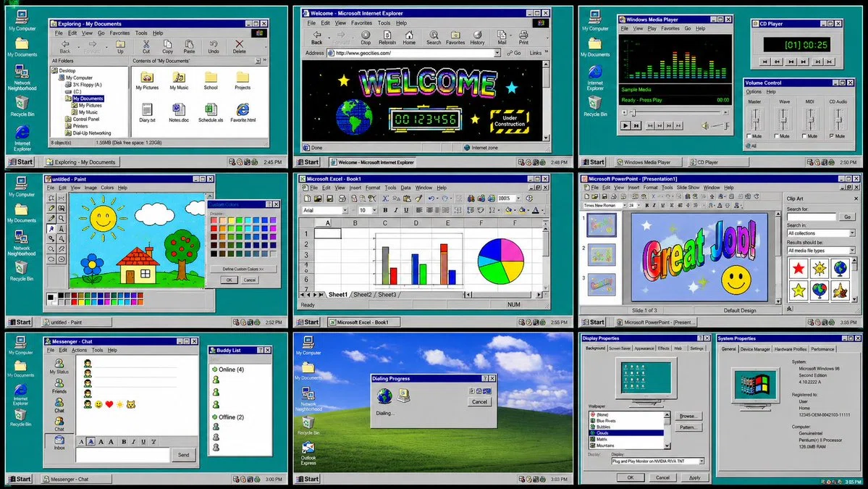The width and height of the screenshot is (868, 489).
Task: Click the History icon in Internet Explorer toolbar
Action: 477,35
